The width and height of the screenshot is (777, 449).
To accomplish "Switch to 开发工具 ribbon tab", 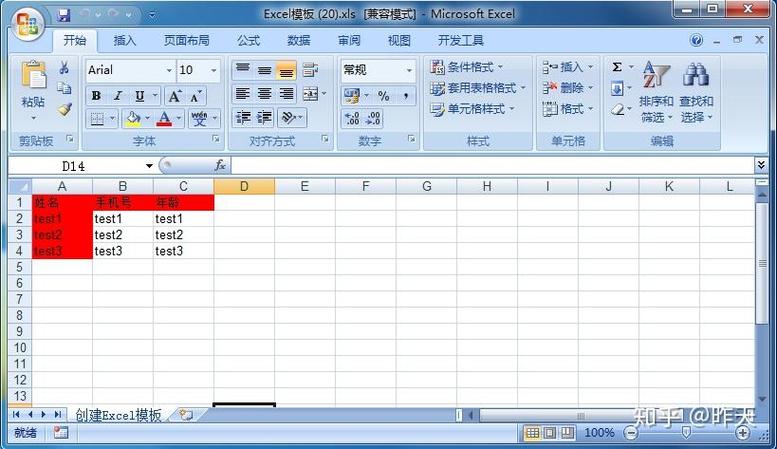I will pyautogui.click(x=460, y=41).
